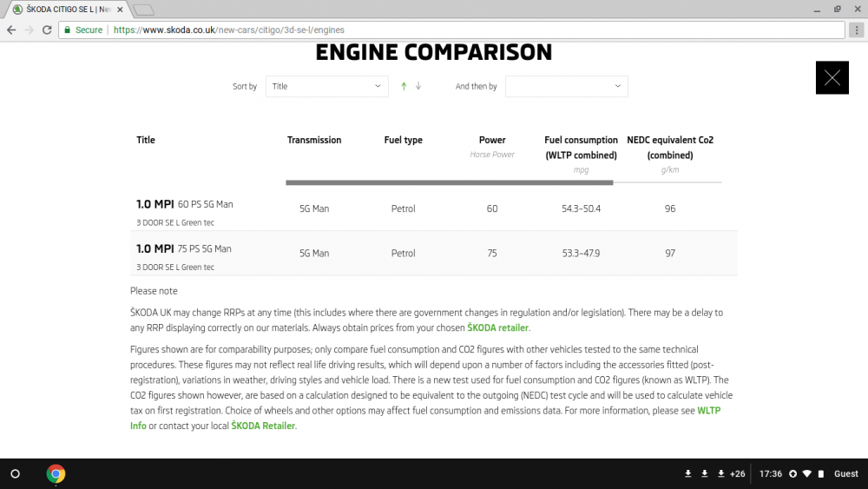868x489 pixels.
Task: Click Fuel consumption (WLTP combined) header
Action: coord(581,148)
